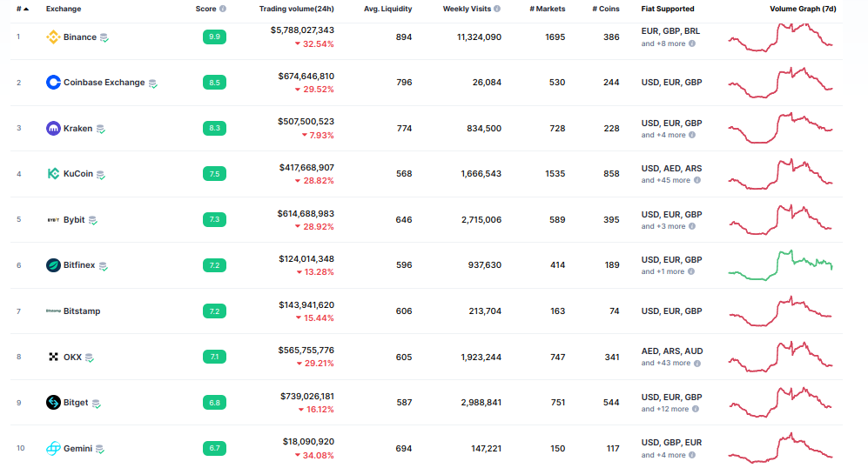Click the Kraken logo icon
868x468 pixels.
point(53,129)
